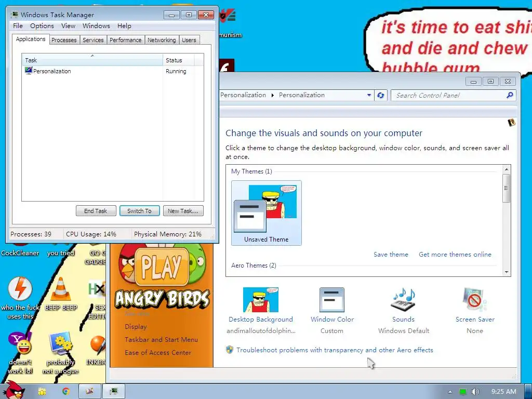Image resolution: width=532 pixels, height=399 pixels.
Task: Click themes list scroll down arrow
Action: 506,272
